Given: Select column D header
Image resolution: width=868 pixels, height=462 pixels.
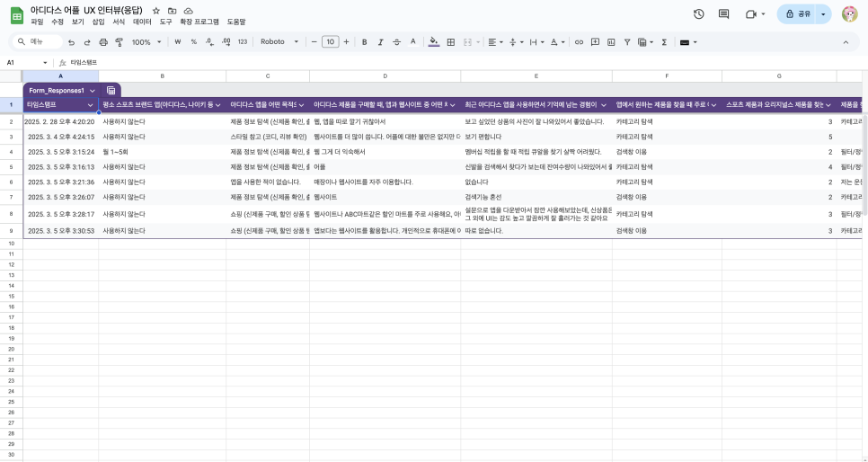Looking at the screenshot, I should coord(385,76).
